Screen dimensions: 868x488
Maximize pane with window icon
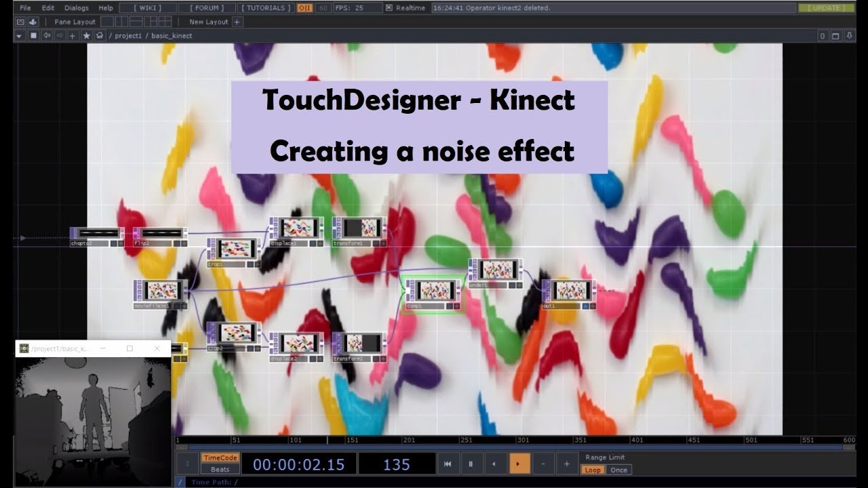pyautogui.click(x=835, y=36)
